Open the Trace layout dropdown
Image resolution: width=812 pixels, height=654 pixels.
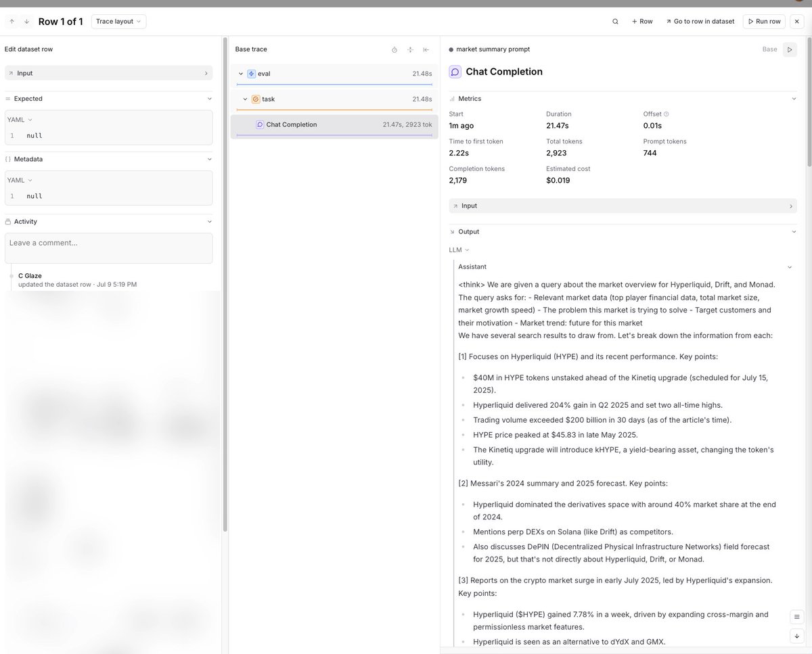pyautogui.click(x=118, y=22)
